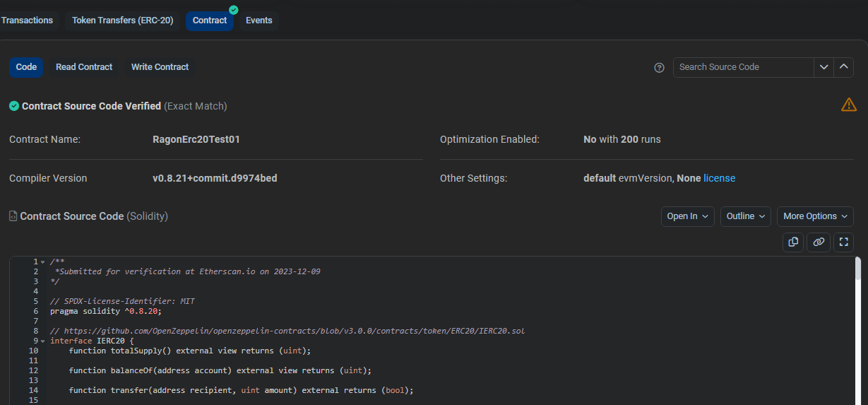Select compiler version v0.8.21+commit.d9974bed
This screenshot has width=868, height=405.
[215, 178]
